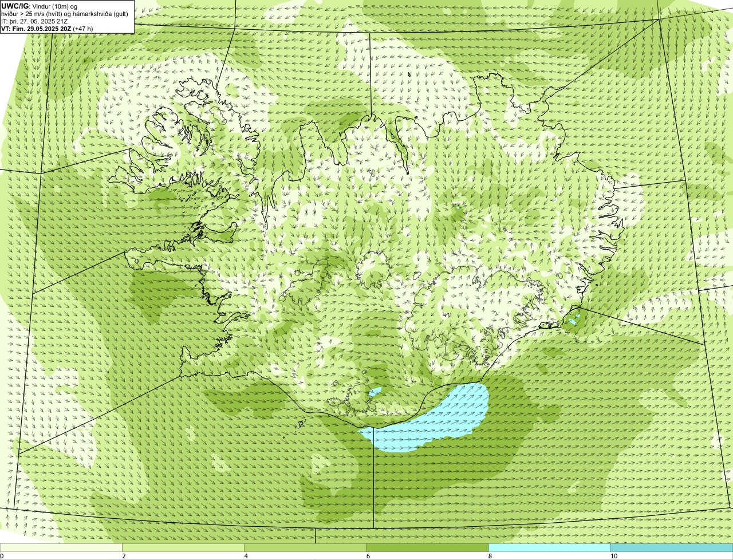Image resolution: width=733 pixels, height=560 pixels.
Task: Click the '10' label on the color scale
Action: (614, 556)
